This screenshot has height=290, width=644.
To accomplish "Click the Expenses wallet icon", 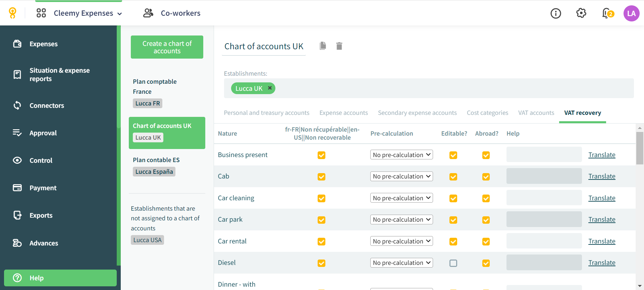I will pyautogui.click(x=17, y=44).
